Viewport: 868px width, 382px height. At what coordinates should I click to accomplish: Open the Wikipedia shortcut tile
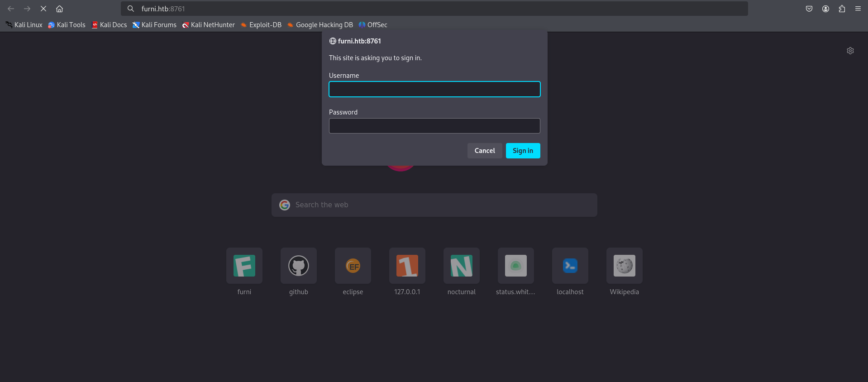click(x=624, y=266)
